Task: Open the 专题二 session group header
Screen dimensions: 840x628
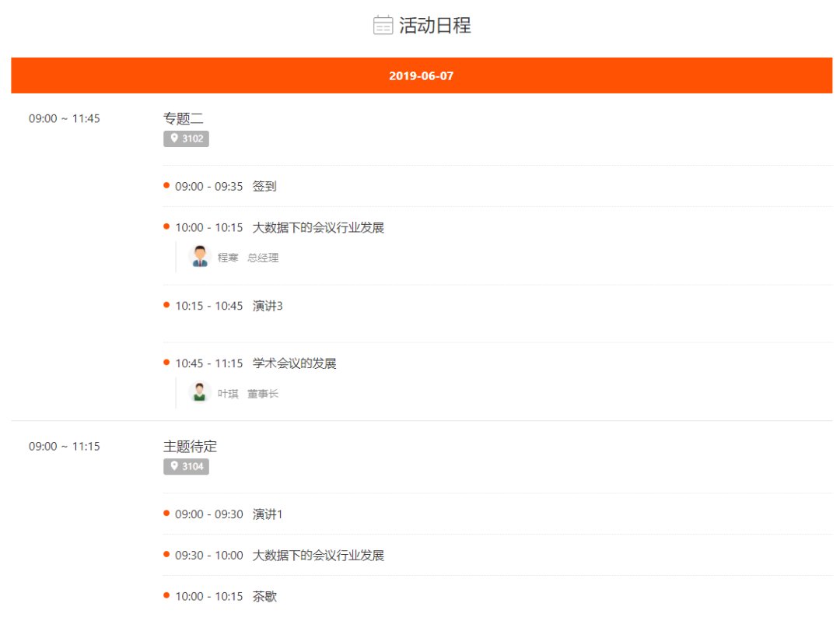Action: 176,118
